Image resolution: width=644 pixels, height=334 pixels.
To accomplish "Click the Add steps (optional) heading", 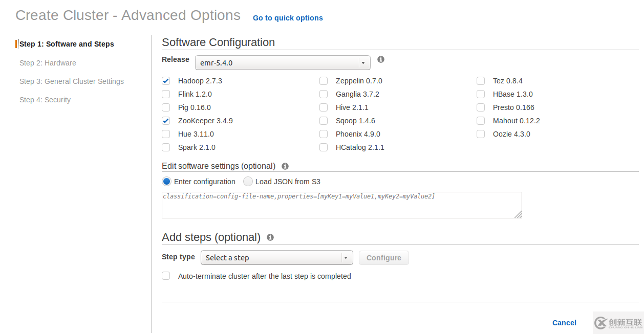I will coord(211,237).
